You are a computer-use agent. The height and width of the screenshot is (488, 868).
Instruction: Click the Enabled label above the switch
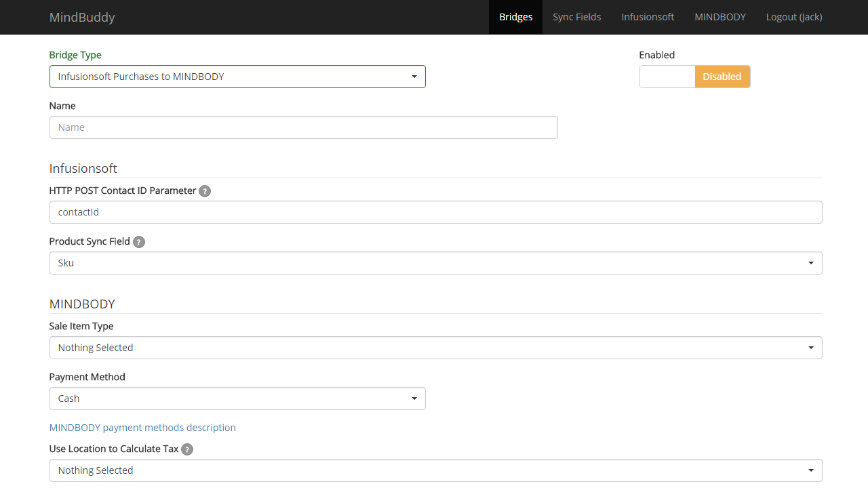(x=656, y=55)
